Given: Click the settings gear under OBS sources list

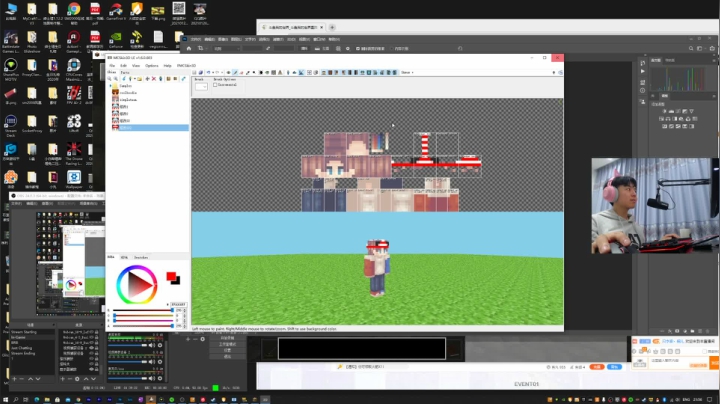Looking at the screenshot, I should (x=77, y=379).
